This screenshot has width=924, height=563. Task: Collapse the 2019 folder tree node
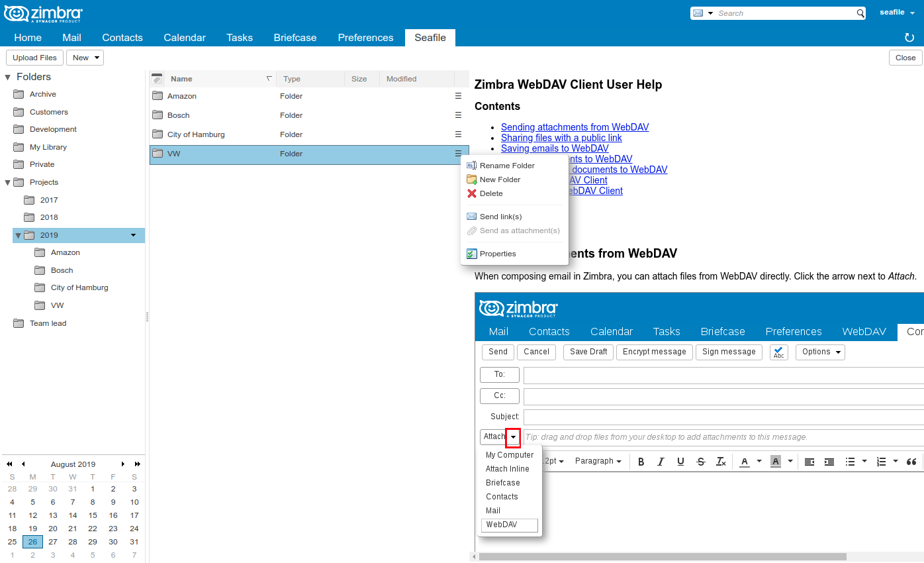point(18,235)
